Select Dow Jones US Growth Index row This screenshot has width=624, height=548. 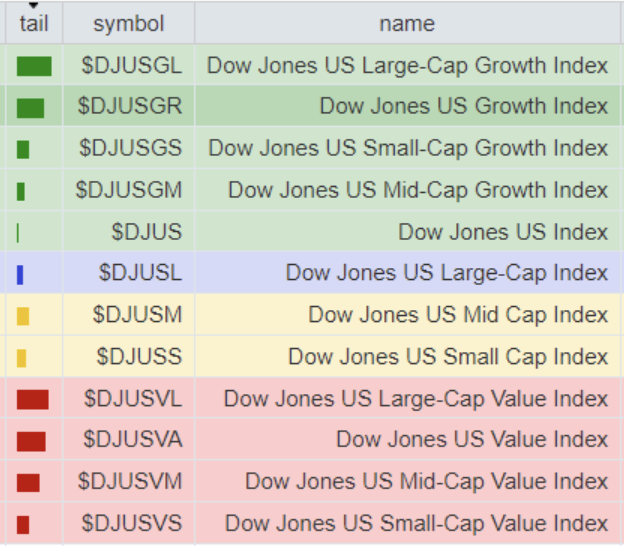pos(463,106)
